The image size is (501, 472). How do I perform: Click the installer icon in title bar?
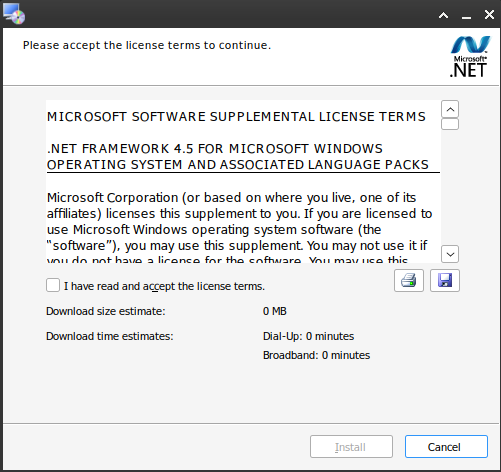click(14, 14)
